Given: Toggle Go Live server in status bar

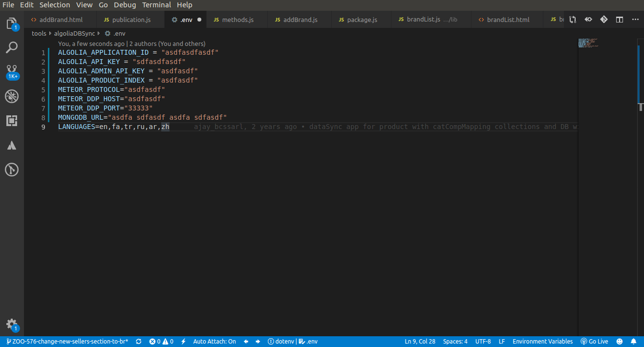Looking at the screenshot, I should 594,342.
